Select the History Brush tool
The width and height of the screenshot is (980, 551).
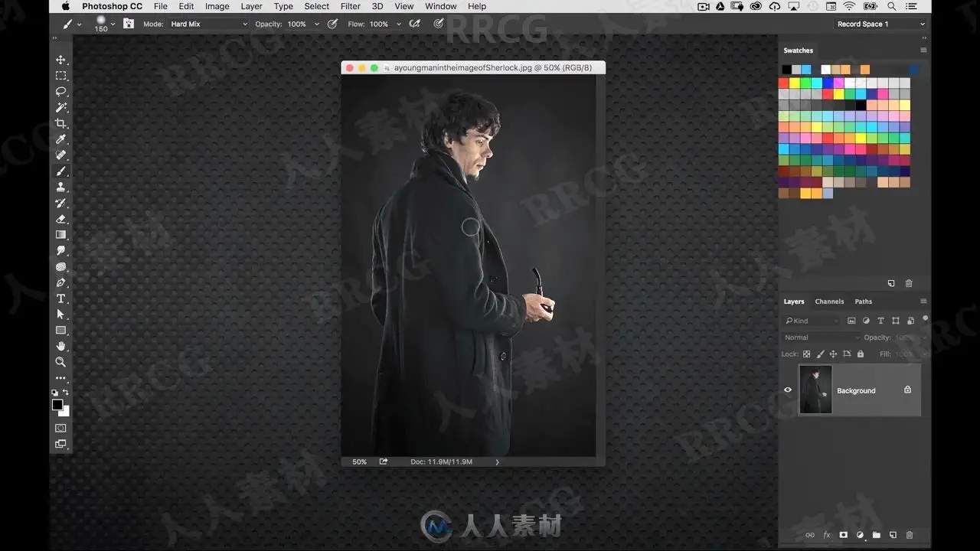click(x=61, y=204)
